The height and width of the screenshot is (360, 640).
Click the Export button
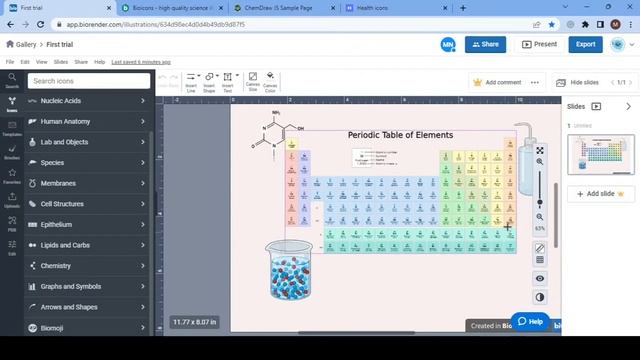(585, 44)
